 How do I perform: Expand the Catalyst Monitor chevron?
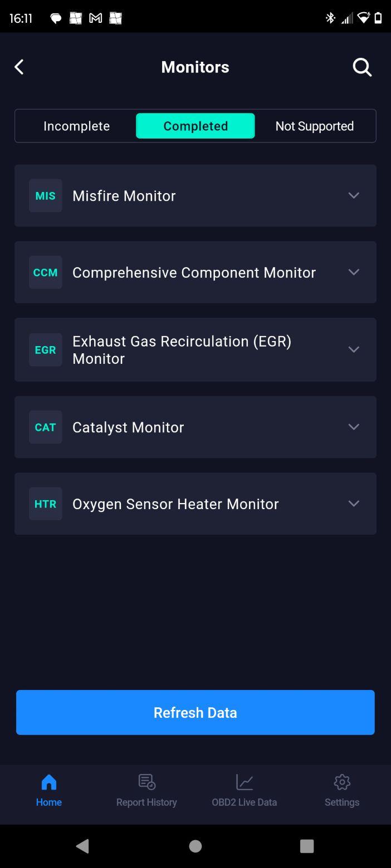click(354, 427)
